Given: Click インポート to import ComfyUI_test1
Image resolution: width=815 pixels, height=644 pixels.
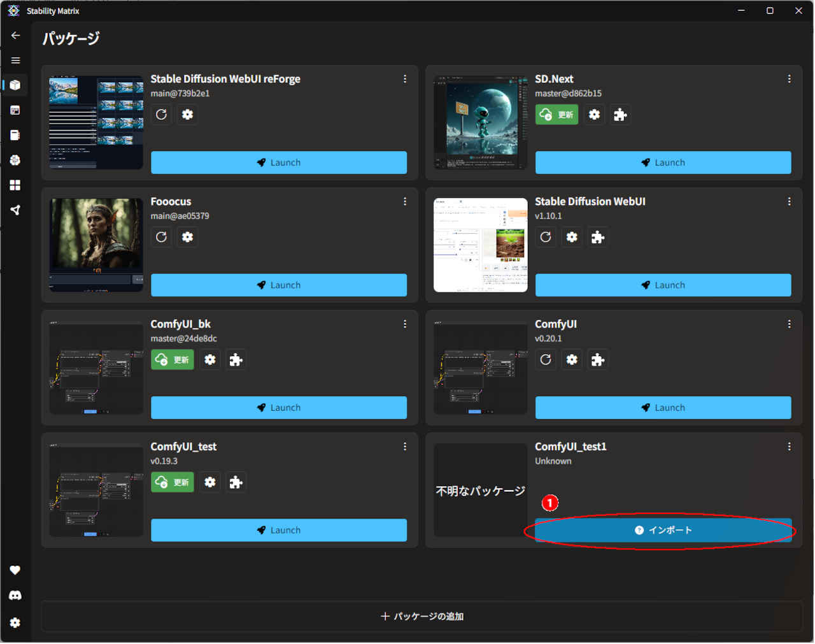Looking at the screenshot, I should [x=663, y=530].
